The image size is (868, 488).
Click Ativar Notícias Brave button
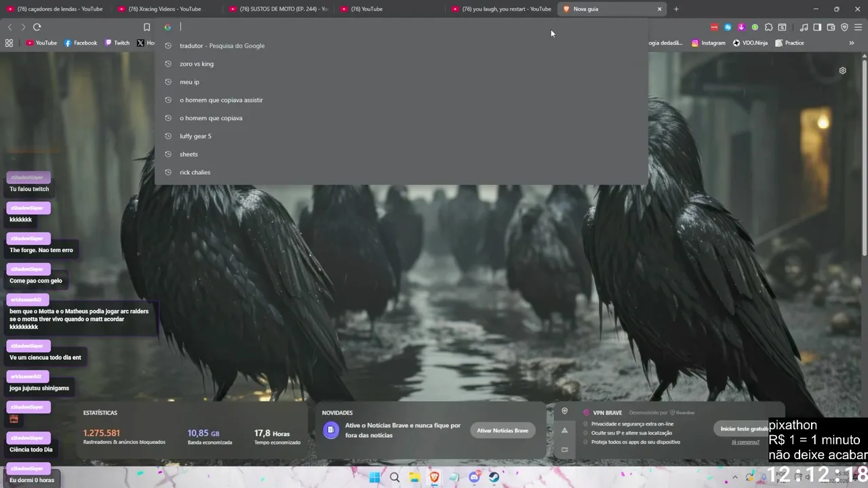pyautogui.click(x=502, y=430)
